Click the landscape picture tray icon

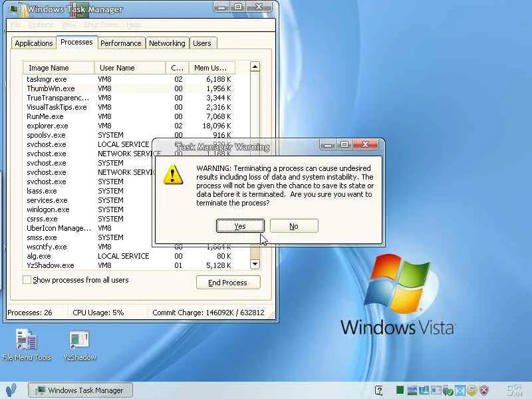click(412, 390)
